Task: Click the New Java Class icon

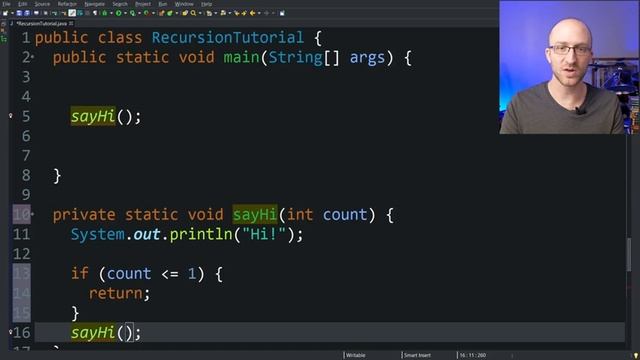Action: (x=170, y=13)
